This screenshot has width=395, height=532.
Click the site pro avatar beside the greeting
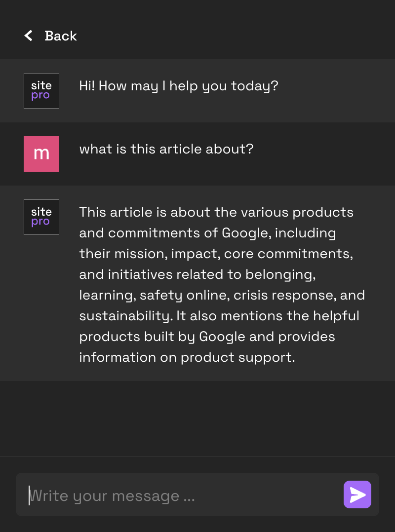41,91
